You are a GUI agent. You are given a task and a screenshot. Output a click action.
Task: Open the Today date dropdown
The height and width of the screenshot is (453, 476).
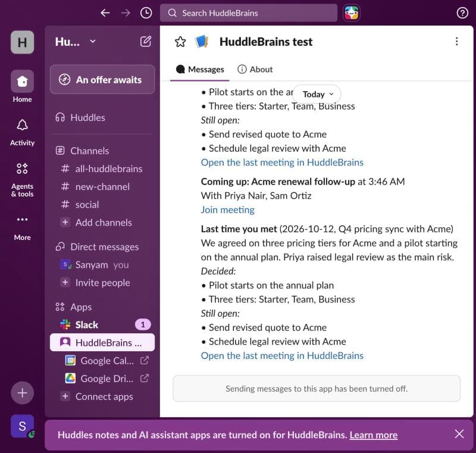pos(318,94)
